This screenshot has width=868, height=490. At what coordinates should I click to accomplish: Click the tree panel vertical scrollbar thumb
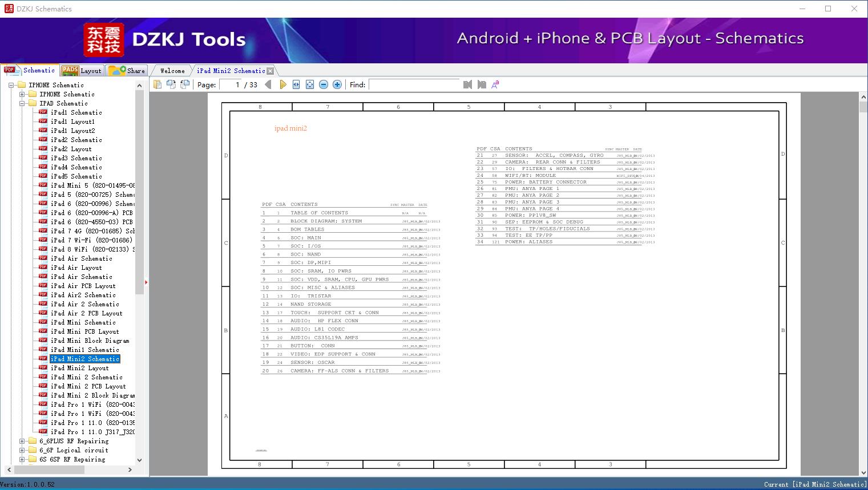coord(139,192)
